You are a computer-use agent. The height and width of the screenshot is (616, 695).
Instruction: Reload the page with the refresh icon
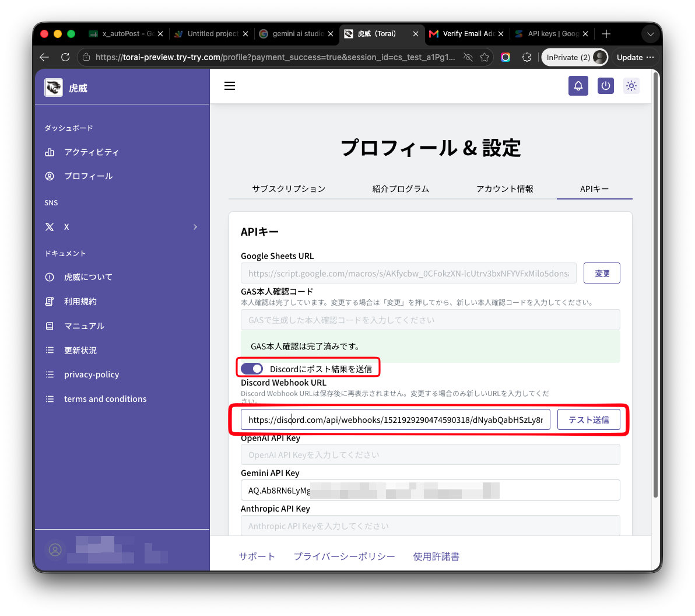pyautogui.click(x=65, y=57)
